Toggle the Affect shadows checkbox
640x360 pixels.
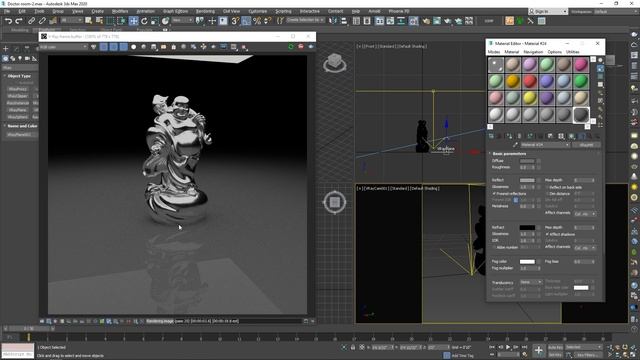coord(547,234)
